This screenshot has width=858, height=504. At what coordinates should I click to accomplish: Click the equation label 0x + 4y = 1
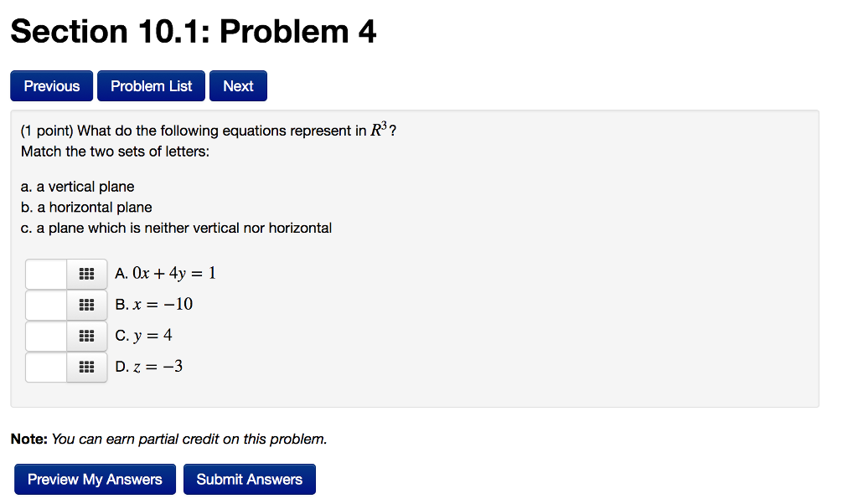click(174, 273)
